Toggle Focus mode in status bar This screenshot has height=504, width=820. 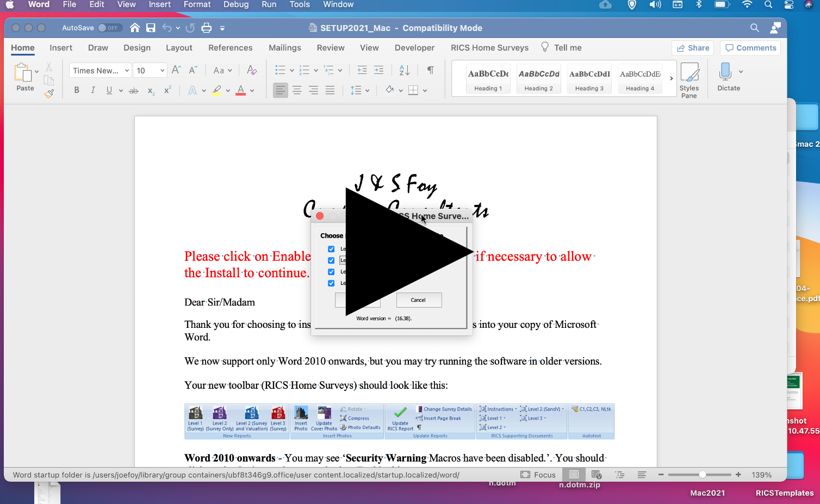pyautogui.click(x=538, y=475)
